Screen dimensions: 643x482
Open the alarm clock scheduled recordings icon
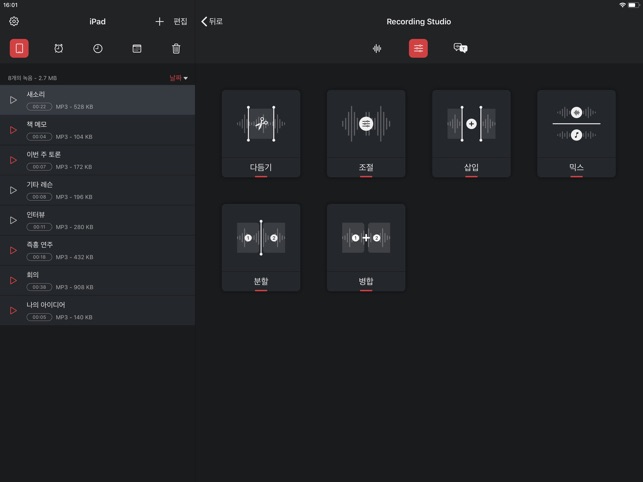[58, 48]
